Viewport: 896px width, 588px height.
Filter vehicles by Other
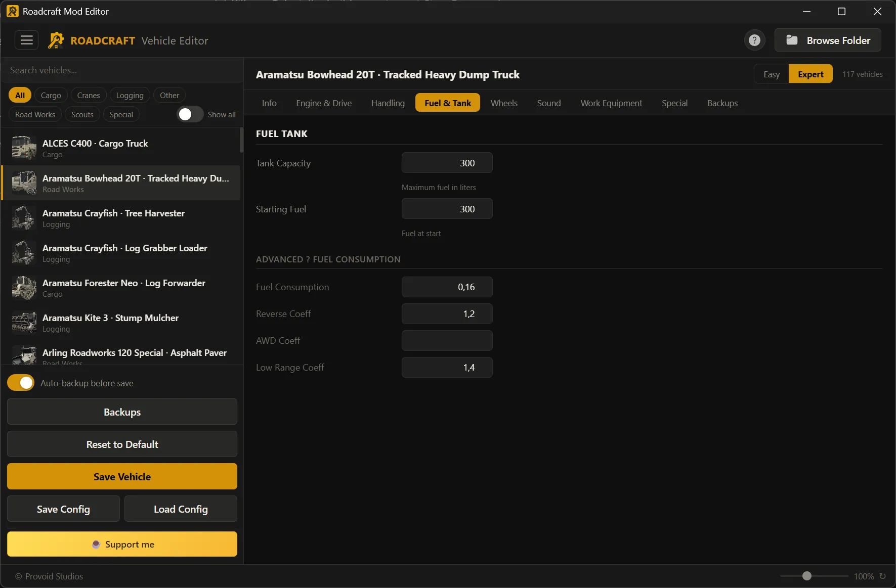tap(169, 95)
